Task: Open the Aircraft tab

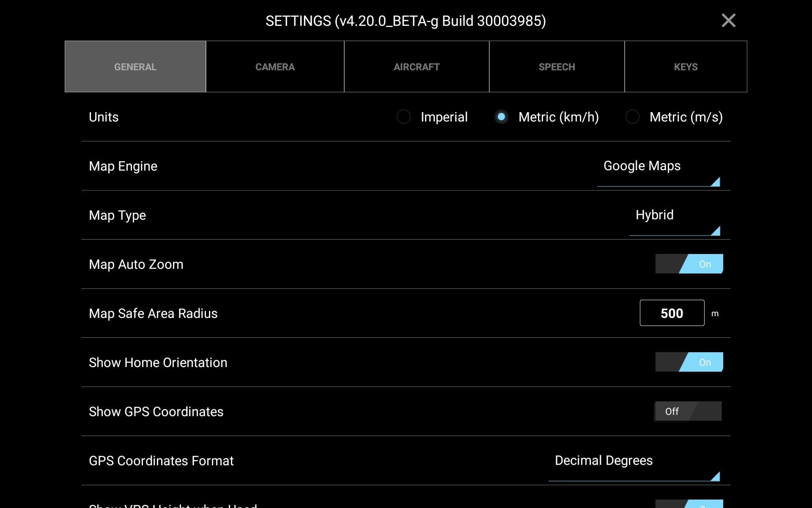Action: click(x=417, y=67)
